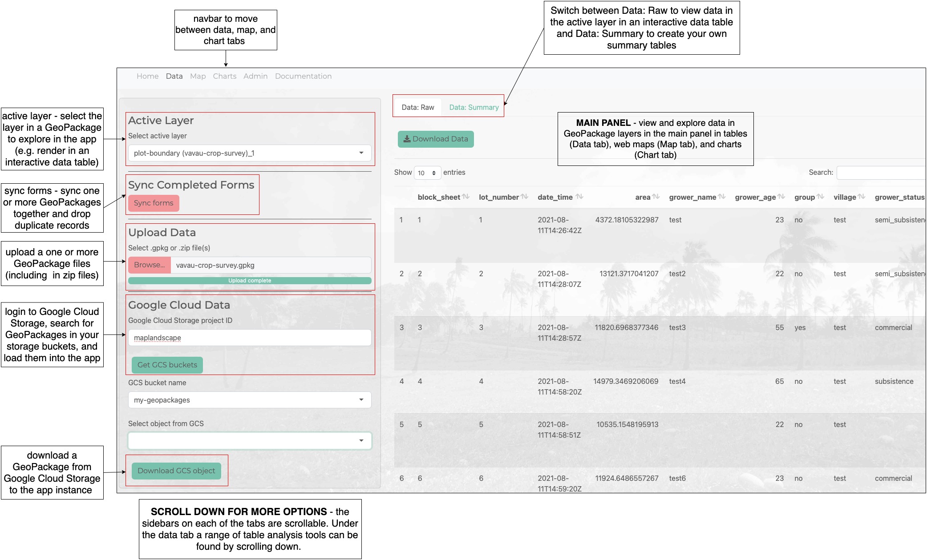Click grower age cell 65
This screenshot has width=927, height=560.
779,381
